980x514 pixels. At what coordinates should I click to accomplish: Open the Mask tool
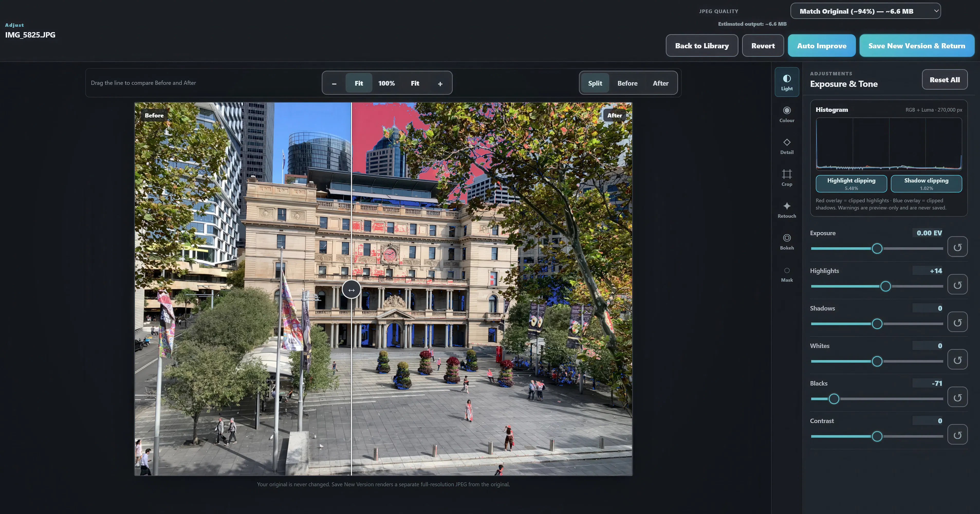tap(787, 274)
